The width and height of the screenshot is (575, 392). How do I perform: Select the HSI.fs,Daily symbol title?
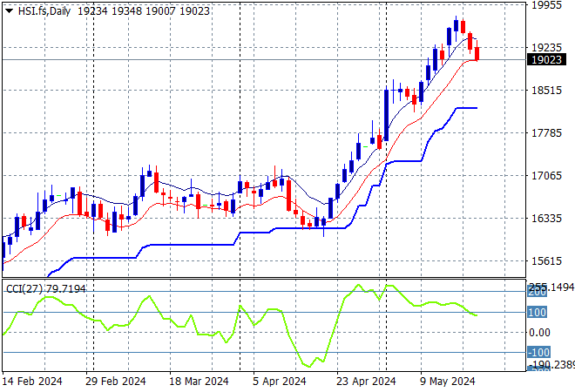(x=44, y=11)
